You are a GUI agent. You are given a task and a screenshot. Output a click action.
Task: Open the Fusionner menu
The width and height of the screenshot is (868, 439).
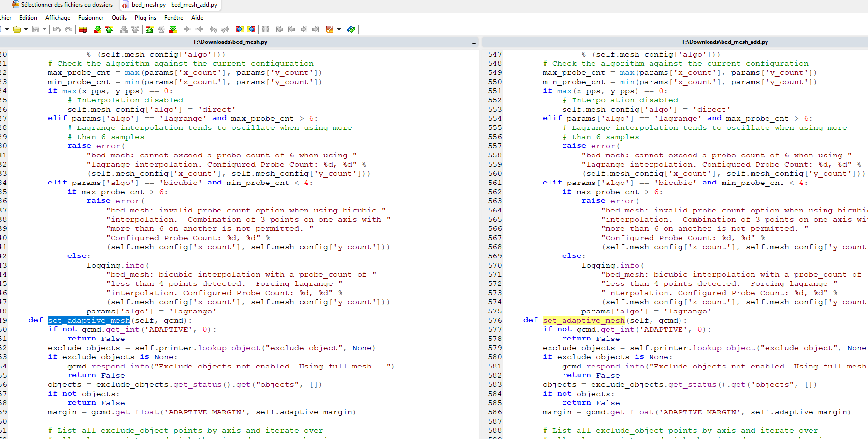(x=91, y=18)
